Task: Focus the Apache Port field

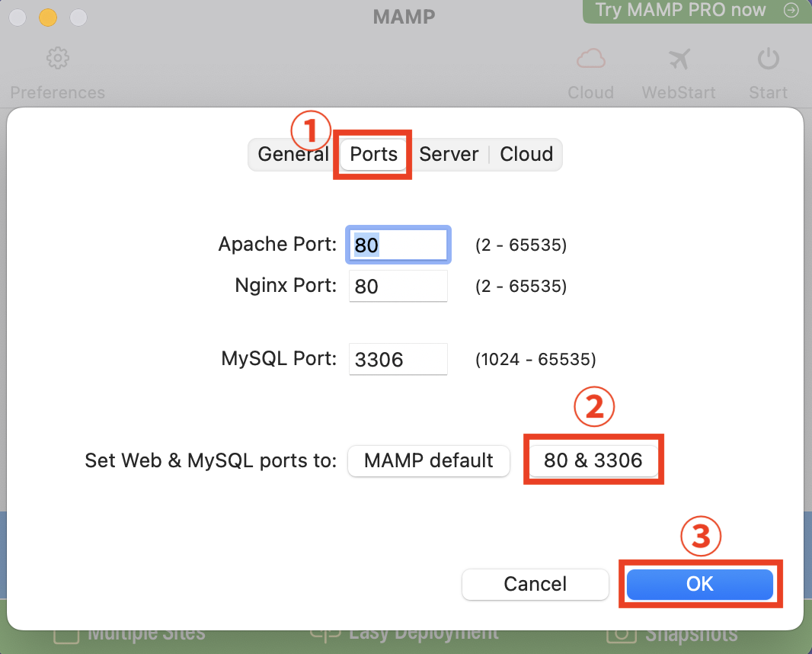Action: (x=398, y=245)
